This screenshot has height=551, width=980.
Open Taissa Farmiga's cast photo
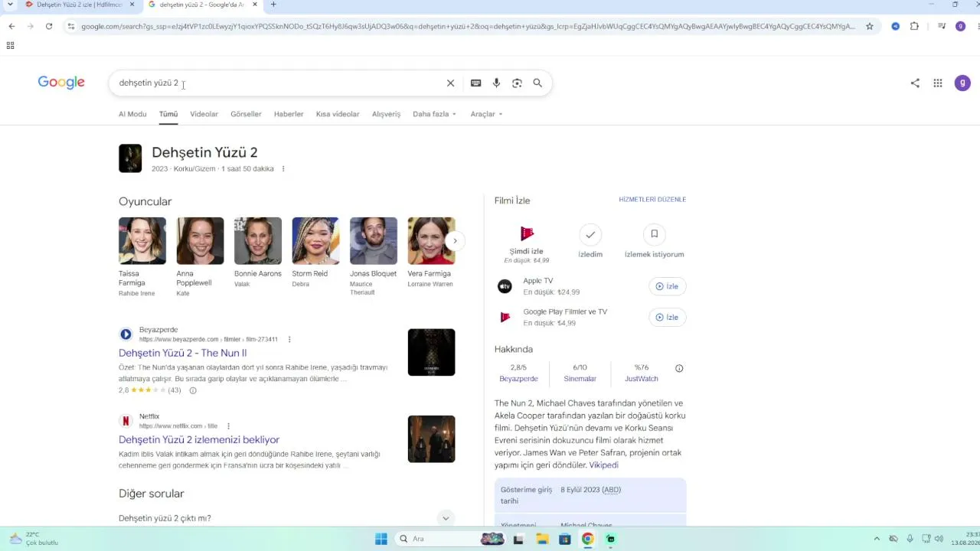pyautogui.click(x=142, y=241)
